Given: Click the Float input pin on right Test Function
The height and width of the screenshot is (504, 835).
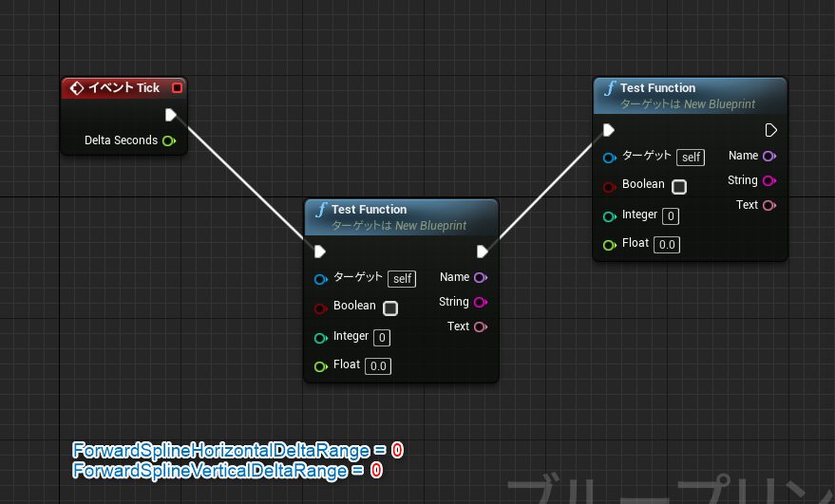Looking at the screenshot, I should point(610,245).
